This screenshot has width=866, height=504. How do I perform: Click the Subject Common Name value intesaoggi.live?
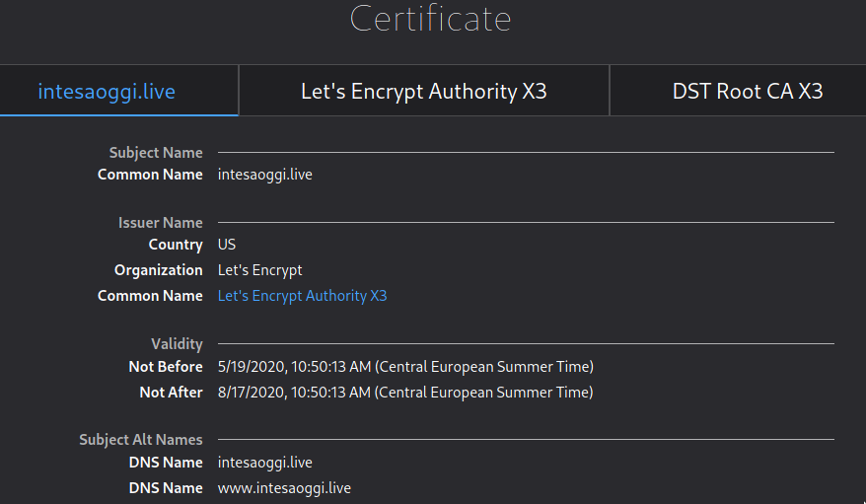click(x=265, y=175)
